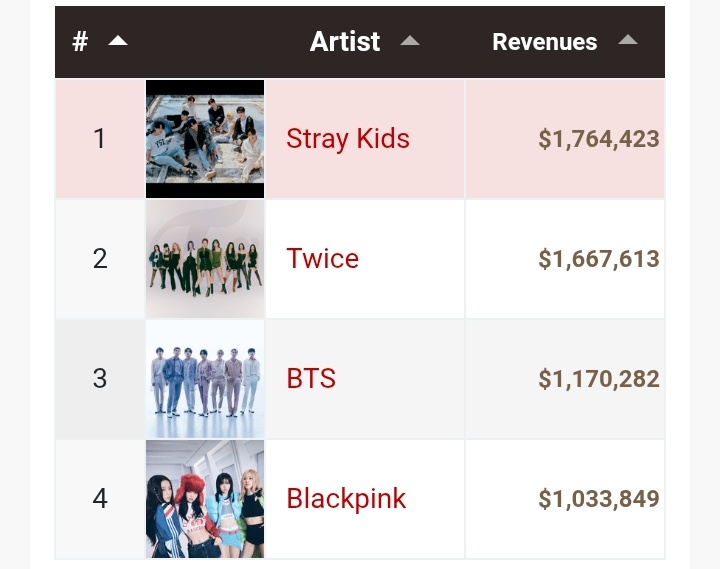Open the Stray Kids artist link
720x569 pixels.
pyautogui.click(x=348, y=139)
